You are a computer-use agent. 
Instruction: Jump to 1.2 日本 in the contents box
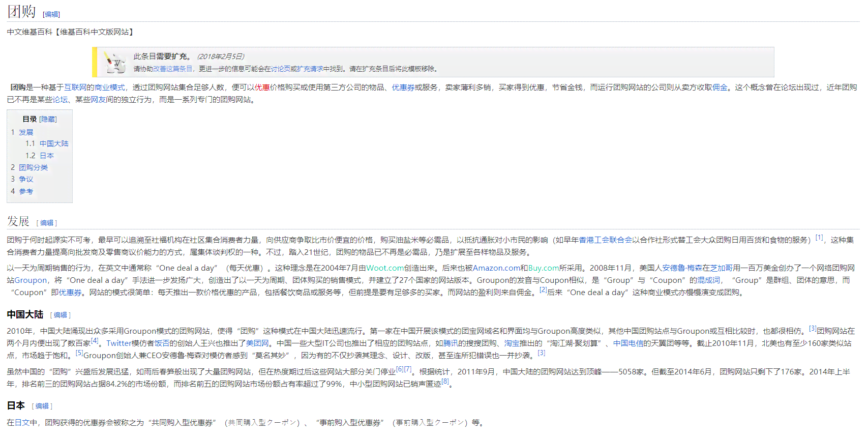pyautogui.click(x=47, y=156)
